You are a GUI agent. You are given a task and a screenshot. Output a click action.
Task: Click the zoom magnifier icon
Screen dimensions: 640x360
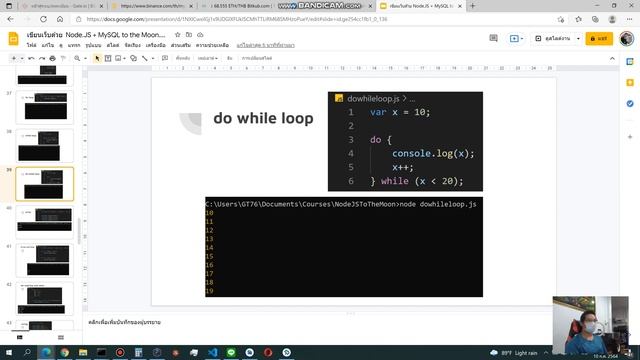(77, 58)
